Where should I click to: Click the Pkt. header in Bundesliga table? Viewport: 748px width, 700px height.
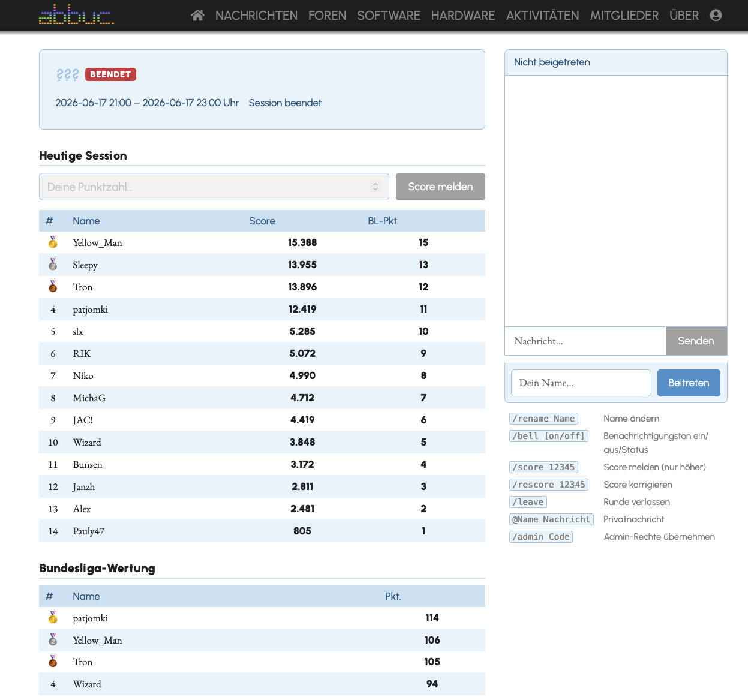(393, 596)
